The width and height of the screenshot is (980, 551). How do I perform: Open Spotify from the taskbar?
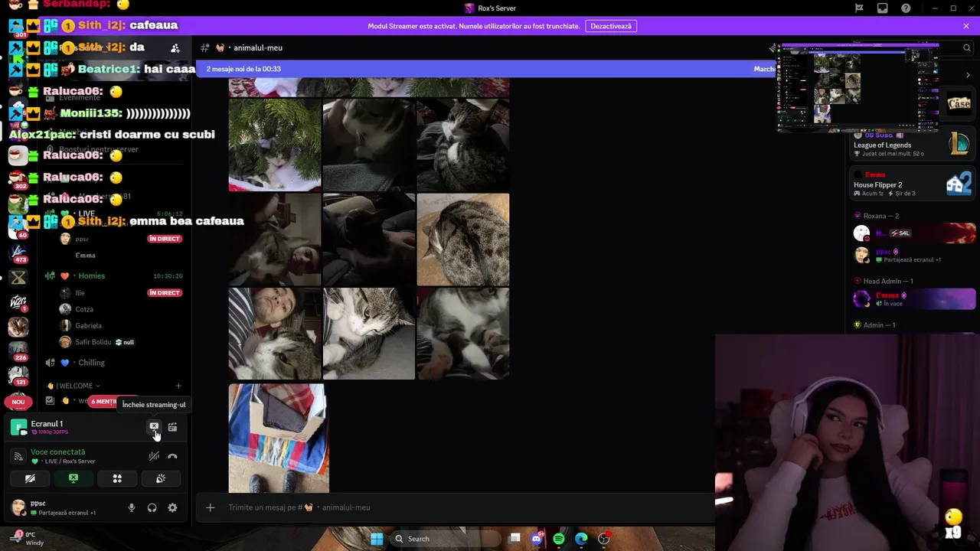559,539
